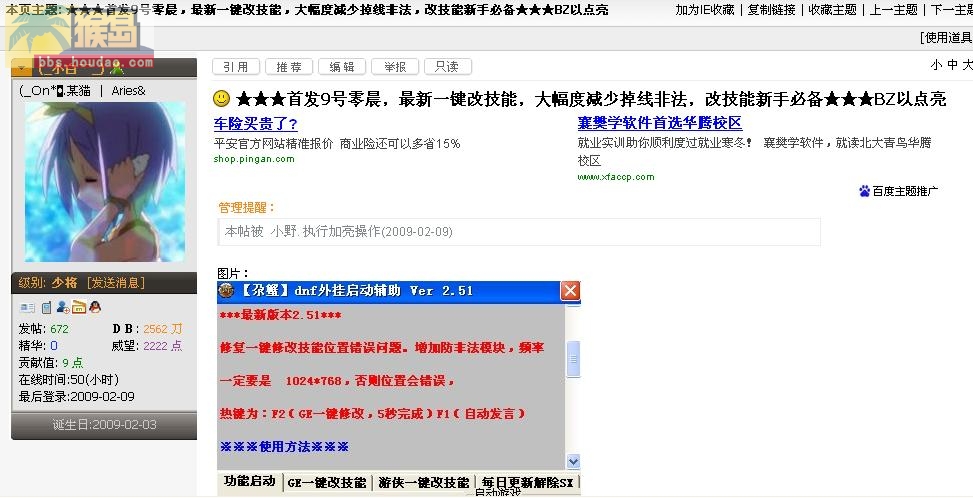Click shop.pingan.com URL
The image size is (973, 498).
point(254,159)
